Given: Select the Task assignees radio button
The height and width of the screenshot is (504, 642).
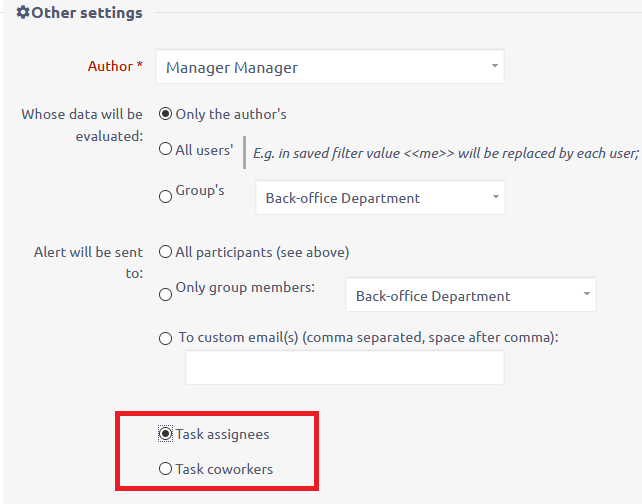Looking at the screenshot, I should pyautogui.click(x=166, y=434).
